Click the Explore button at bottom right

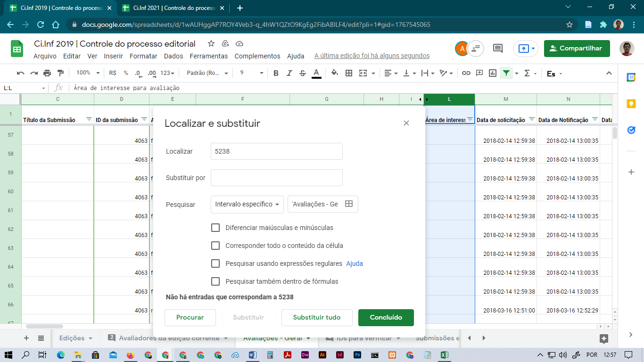coord(603,338)
